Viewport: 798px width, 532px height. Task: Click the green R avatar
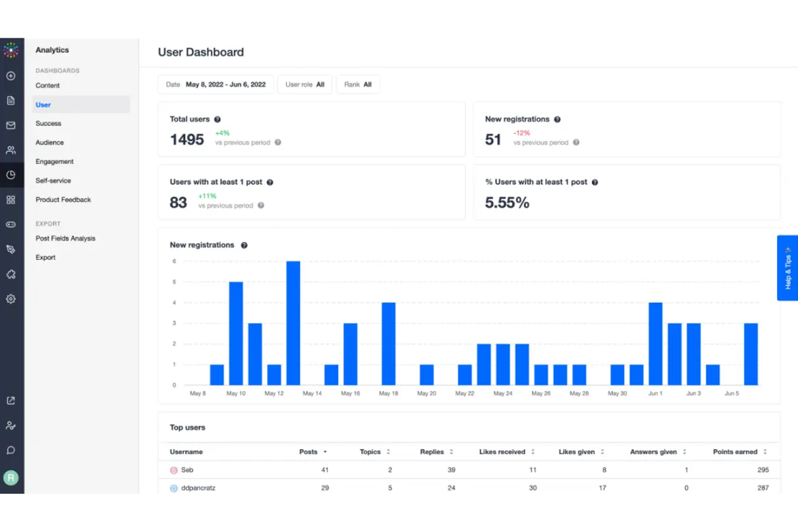coord(11,478)
